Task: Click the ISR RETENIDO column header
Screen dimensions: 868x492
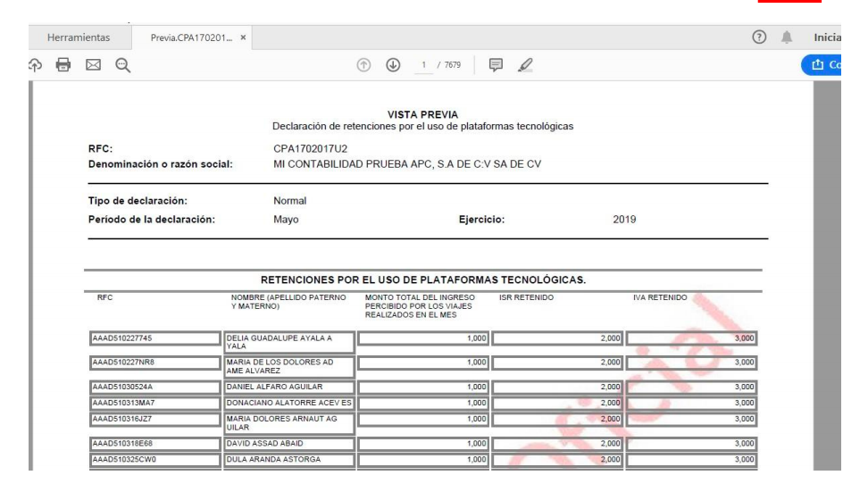Action: pyautogui.click(x=526, y=297)
